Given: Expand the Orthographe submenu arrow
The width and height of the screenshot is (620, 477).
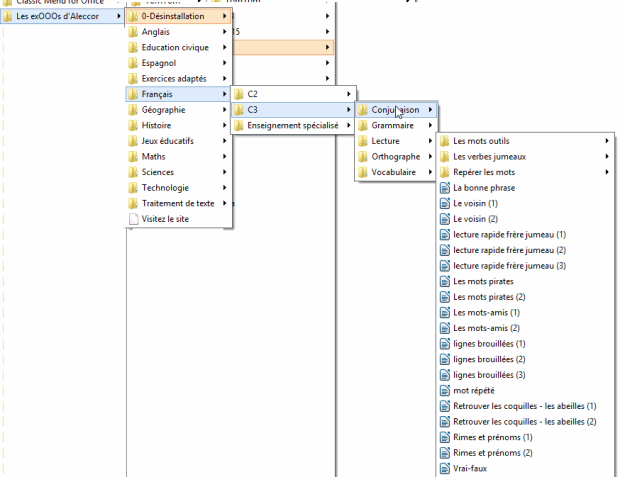Looking at the screenshot, I should coord(430,157).
